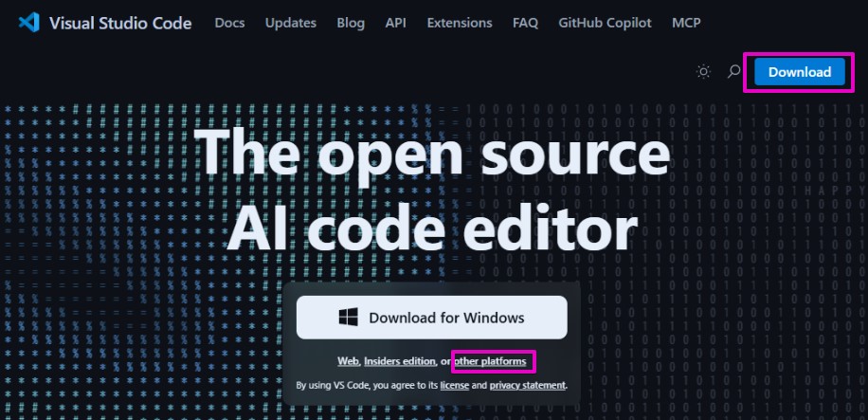Go to the Blog page
The width and height of the screenshot is (868, 420).
[x=351, y=23]
